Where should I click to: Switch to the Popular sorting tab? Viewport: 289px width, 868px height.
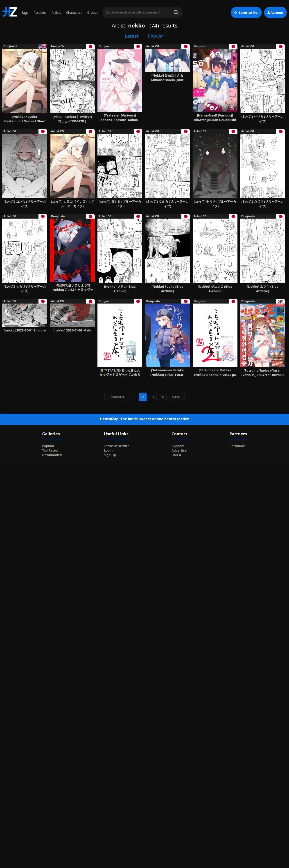pos(156,36)
